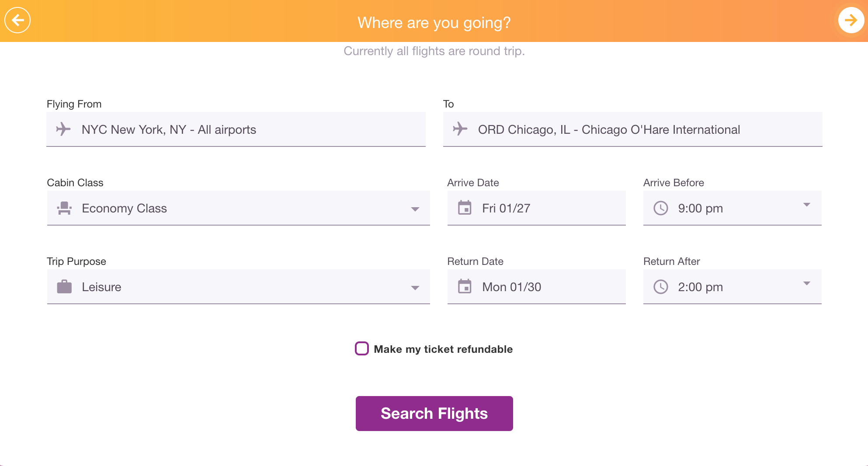Expand the Cabin Class dropdown arrow

tap(415, 209)
